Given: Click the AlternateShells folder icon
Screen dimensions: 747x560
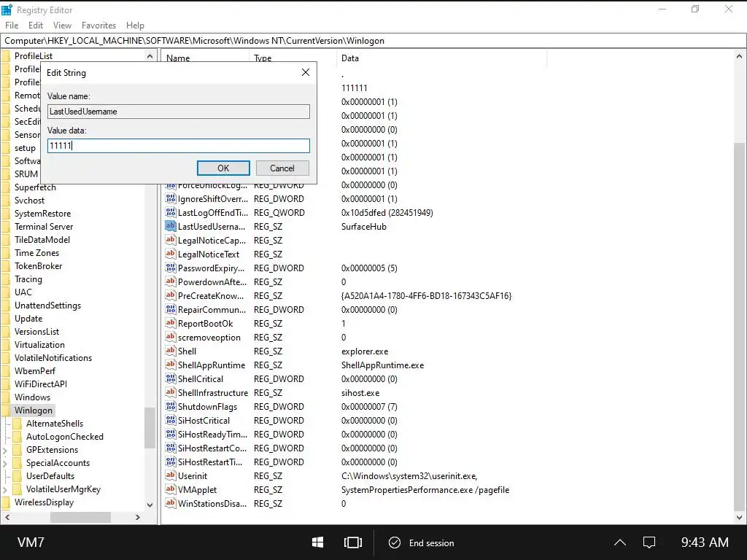Looking at the screenshot, I should pyautogui.click(x=17, y=424).
